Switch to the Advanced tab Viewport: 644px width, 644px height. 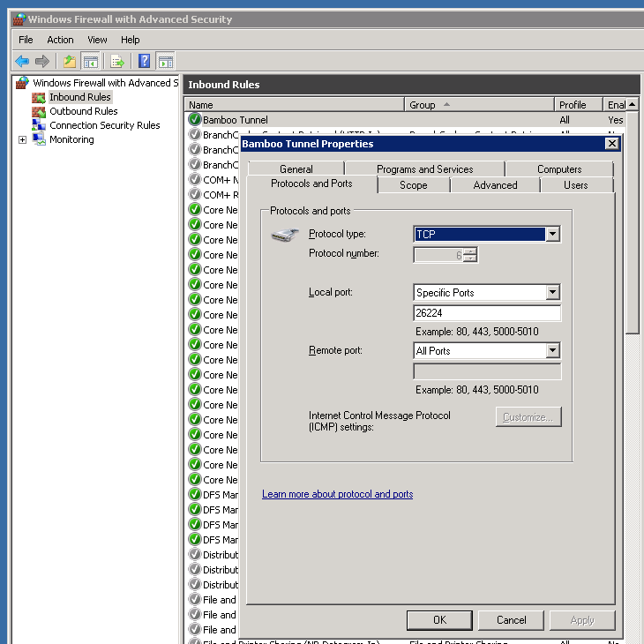click(x=495, y=185)
